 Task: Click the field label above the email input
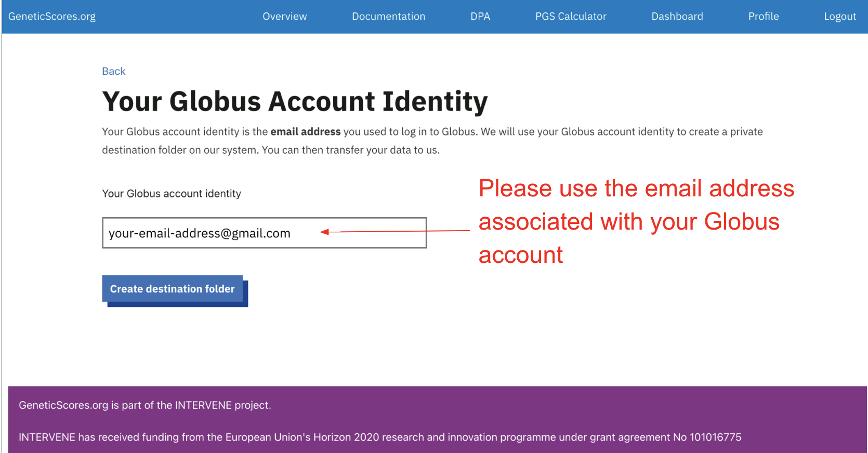172,194
